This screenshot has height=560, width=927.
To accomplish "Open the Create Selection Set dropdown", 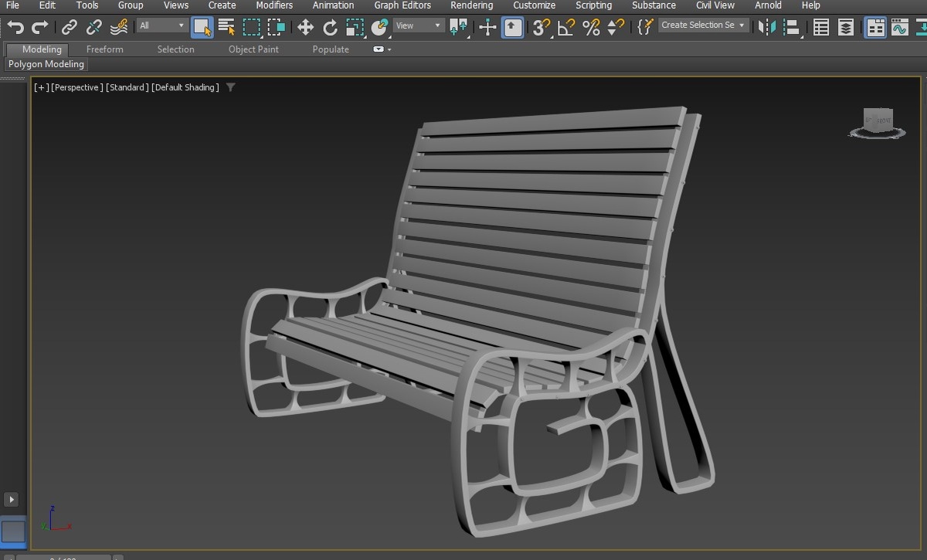I will coord(703,25).
